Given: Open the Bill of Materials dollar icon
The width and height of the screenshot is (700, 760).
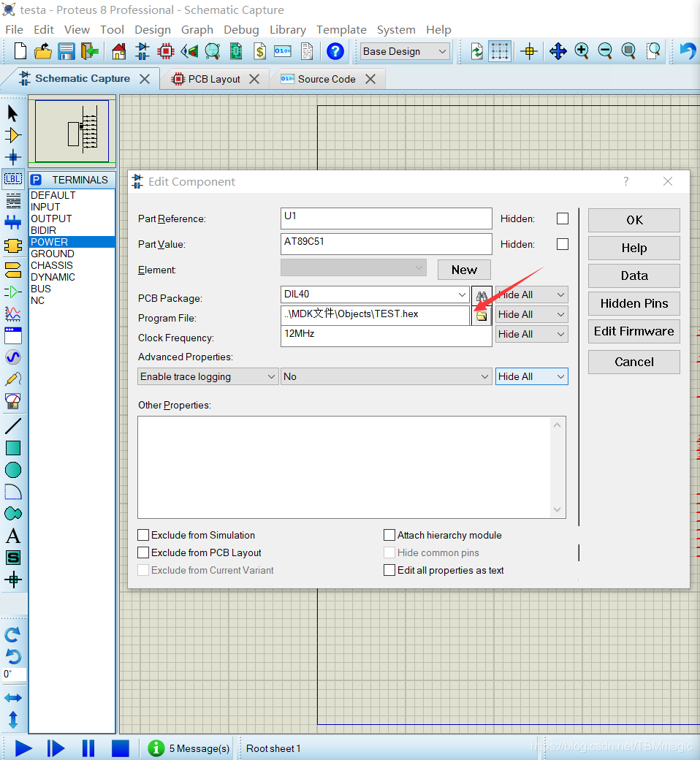Looking at the screenshot, I should (260, 51).
